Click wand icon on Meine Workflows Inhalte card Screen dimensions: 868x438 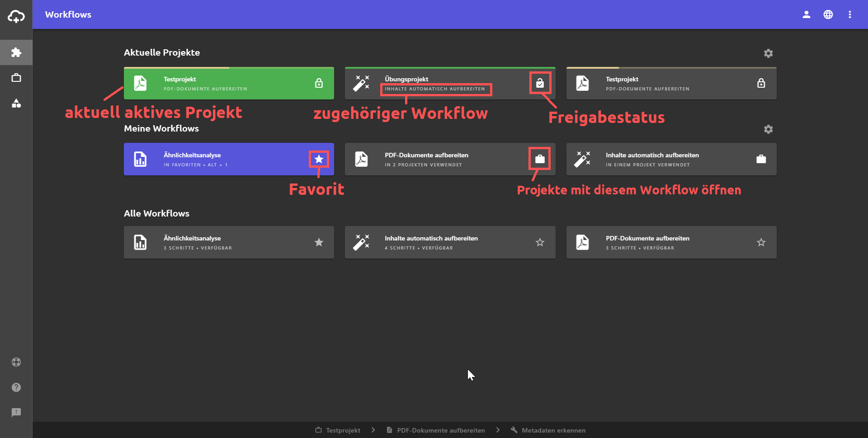[582, 159]
